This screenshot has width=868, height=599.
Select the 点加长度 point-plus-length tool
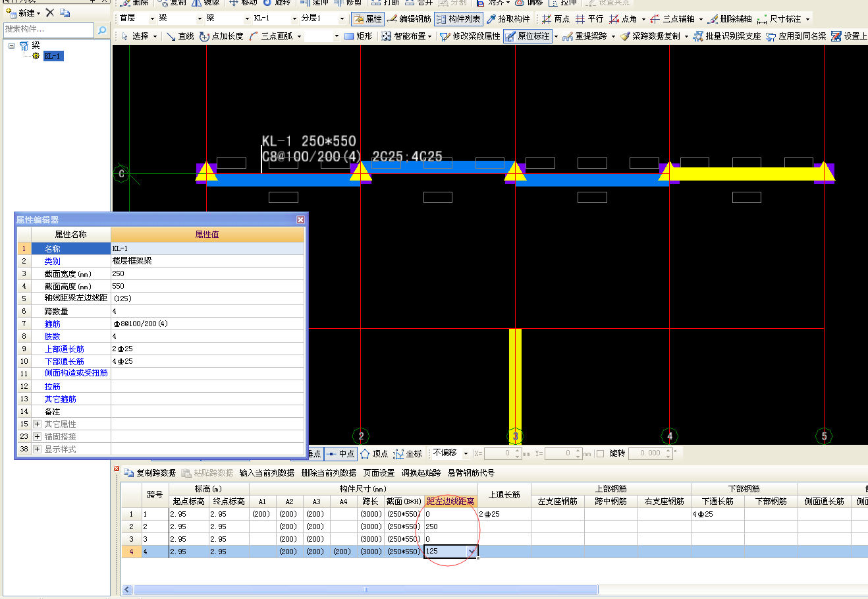tap(221, 36)
